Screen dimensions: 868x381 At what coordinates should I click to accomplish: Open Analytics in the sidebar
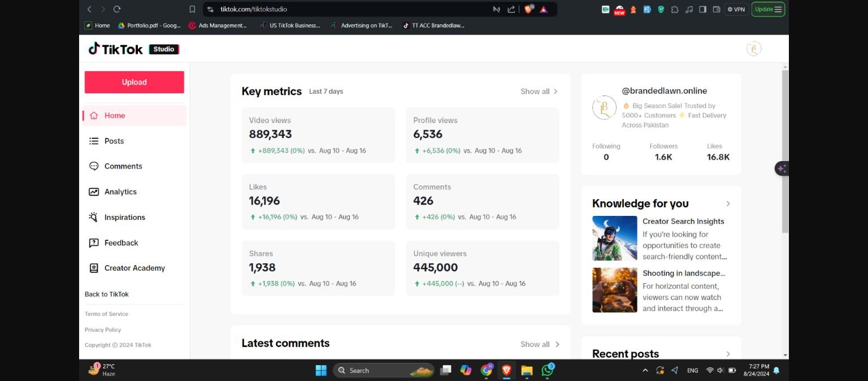click(134, 192)
